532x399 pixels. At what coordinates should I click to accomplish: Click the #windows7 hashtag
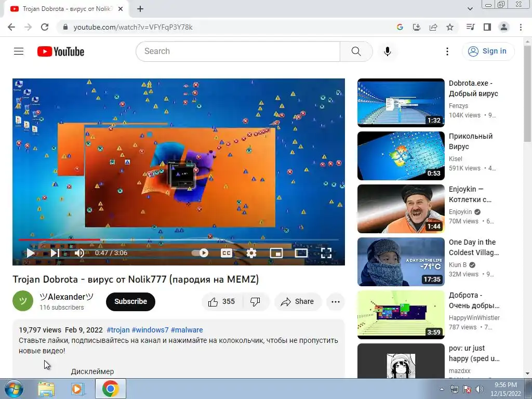150,330
